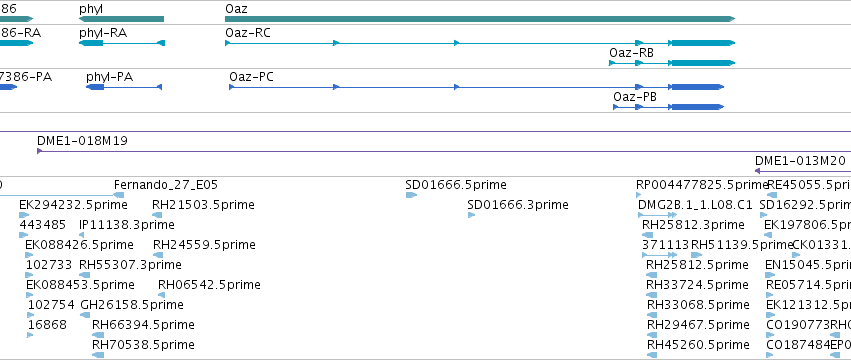
Task: Select the DME1-013M20 BAC arrow
Action: [x=803, y=171]
